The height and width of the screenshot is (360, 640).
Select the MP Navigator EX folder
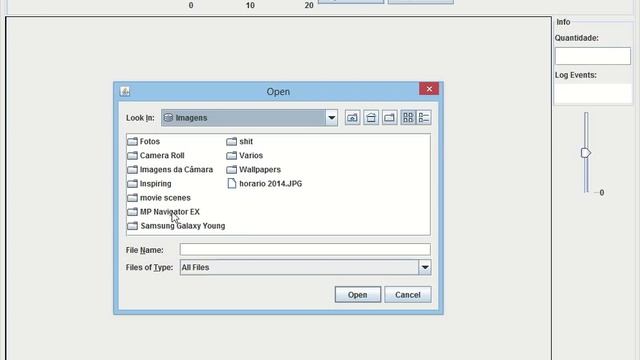click(163, 212)
